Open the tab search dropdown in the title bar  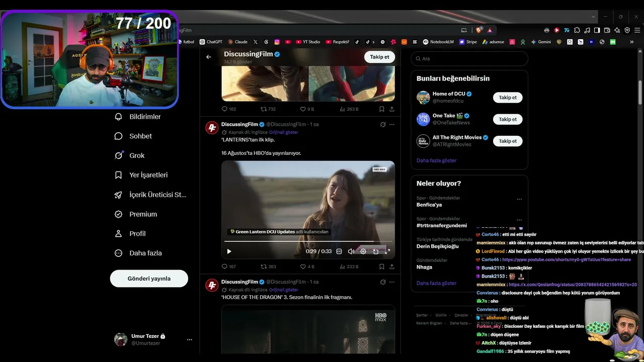coord(593,17)
